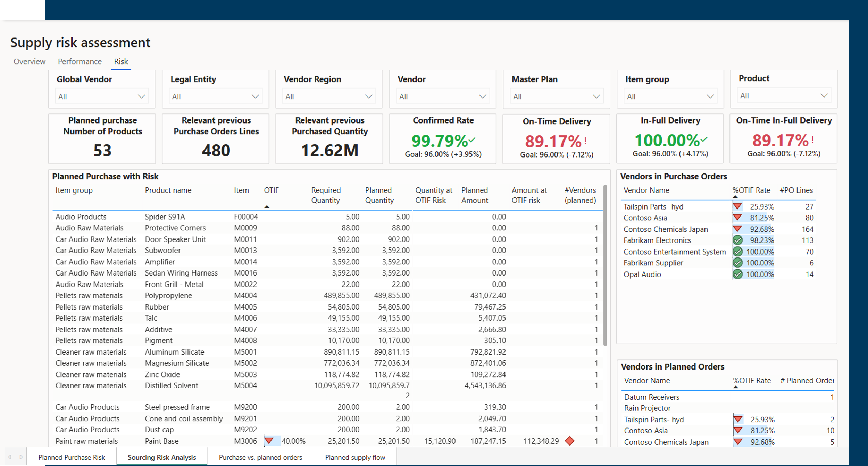Click the previous page arrow in bottom tab bar
Screen dimensions: 868x466
10,457
